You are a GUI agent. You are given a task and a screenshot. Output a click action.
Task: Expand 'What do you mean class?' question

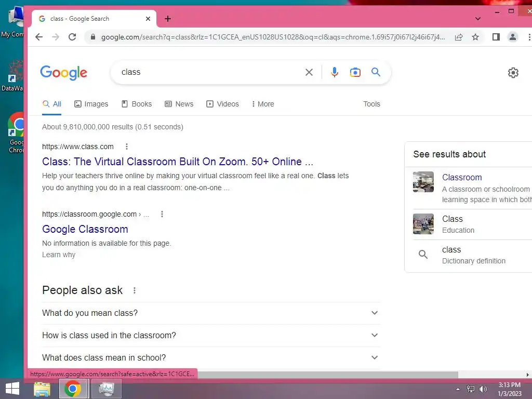(x=211, y=313)
